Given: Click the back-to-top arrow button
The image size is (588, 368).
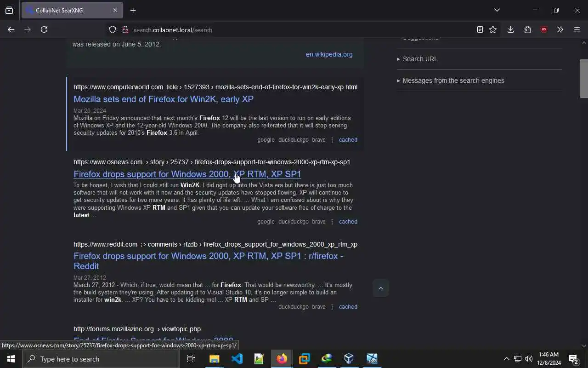Looking at the screenshot, I should (x=381, y=288).
